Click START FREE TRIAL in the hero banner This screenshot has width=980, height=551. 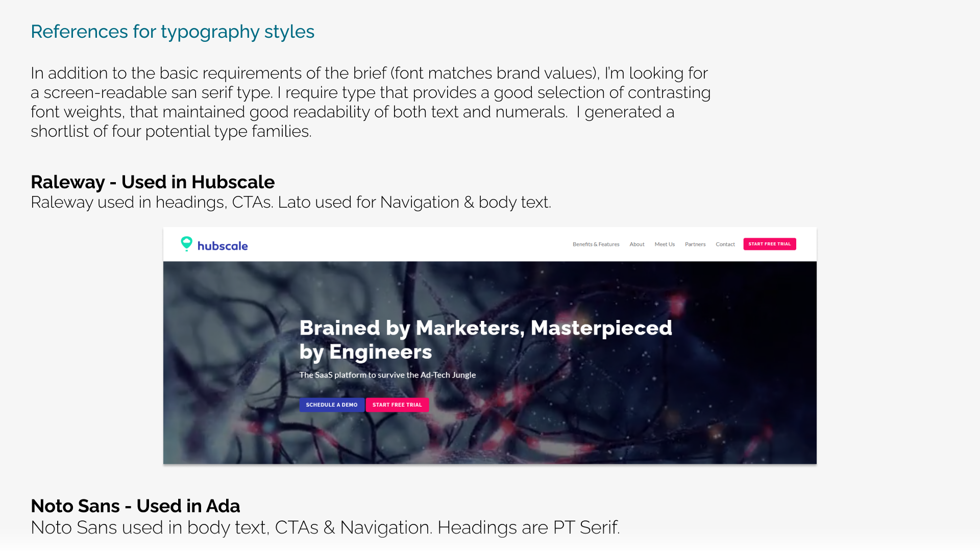tap(398, 405)
